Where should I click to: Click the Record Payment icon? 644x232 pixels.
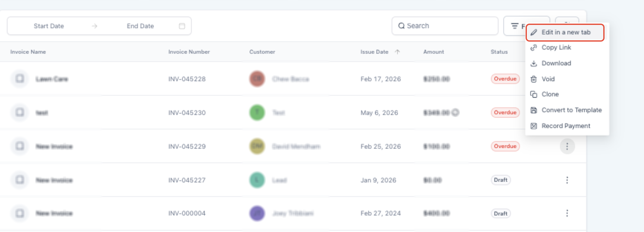[534, 126]
